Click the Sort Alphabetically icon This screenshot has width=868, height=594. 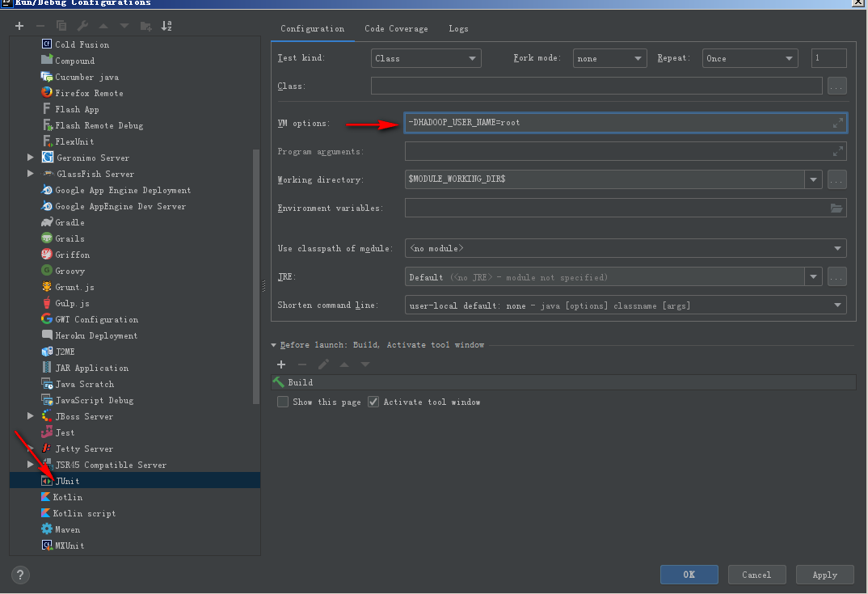point(166,26)
